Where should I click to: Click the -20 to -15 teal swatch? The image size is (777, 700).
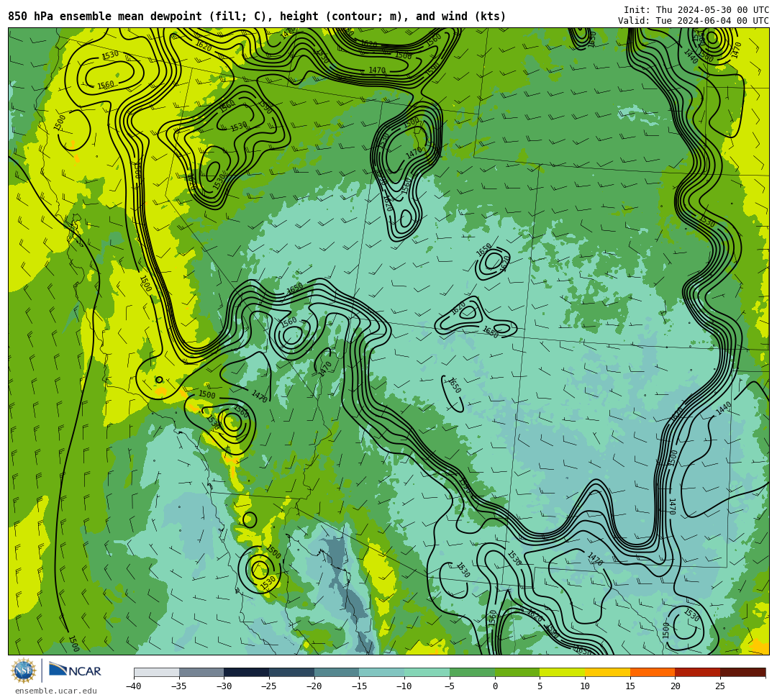click(x=337, y=672)
